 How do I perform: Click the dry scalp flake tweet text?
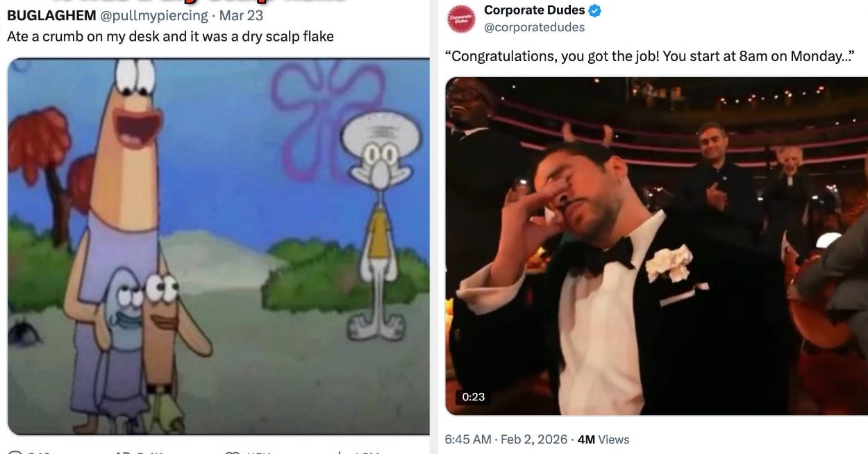[169, 36]
